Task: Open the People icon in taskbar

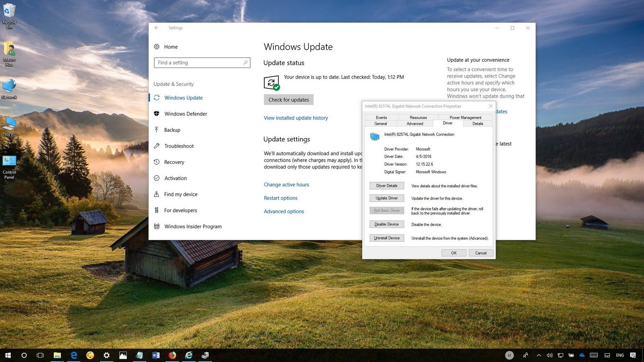Action: pyautogui.click(x=525, y=355)
